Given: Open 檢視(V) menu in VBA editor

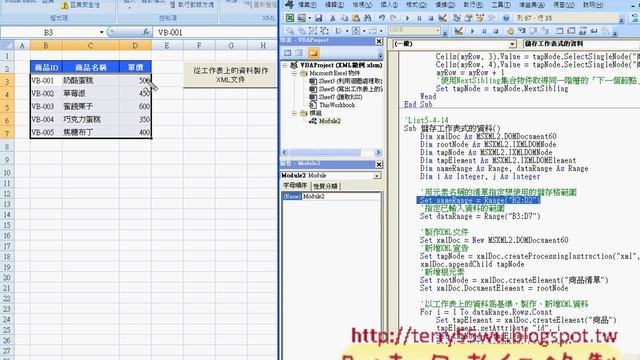Looking at the screenshot, I should pos(362,5).
